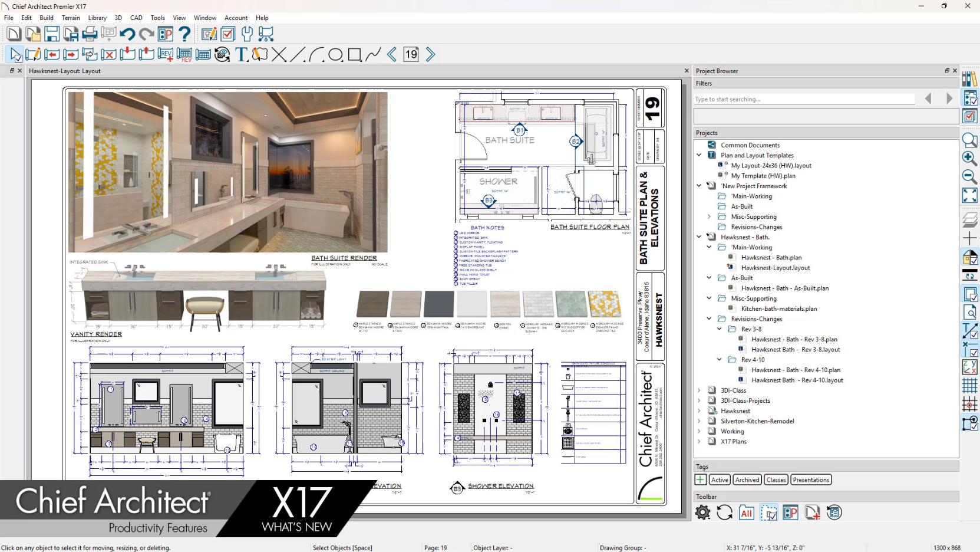The height and width of the screenshot is (552, 980).
Task: Click the Redo arrow icon
Action: coord(146,34)
